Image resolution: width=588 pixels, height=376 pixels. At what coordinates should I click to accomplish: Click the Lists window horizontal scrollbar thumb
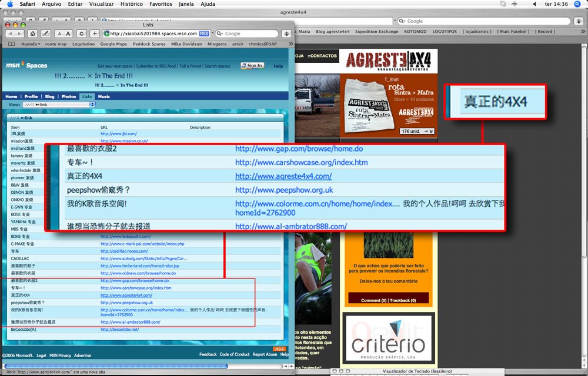(x=115, y=366)
